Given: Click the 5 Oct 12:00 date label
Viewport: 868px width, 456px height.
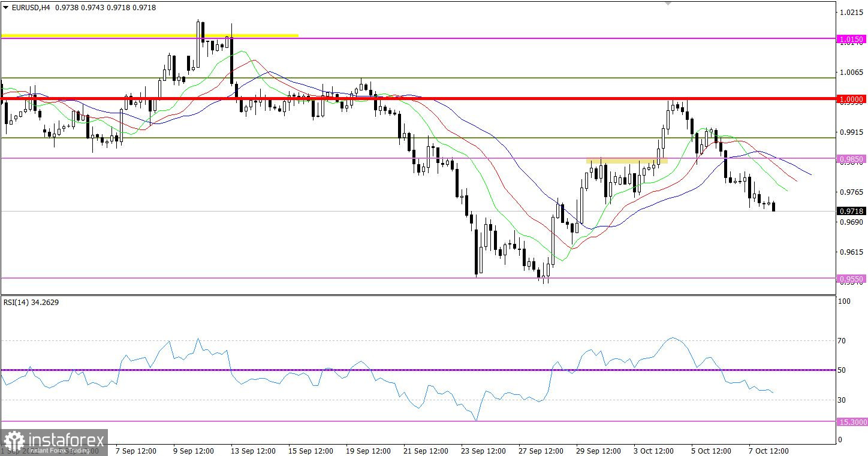Looking at the screenshot, I should click(x=712, y=450).
